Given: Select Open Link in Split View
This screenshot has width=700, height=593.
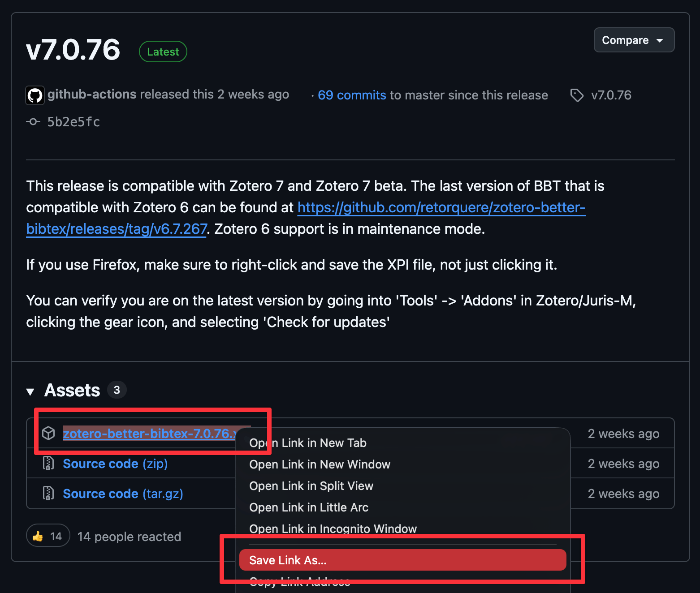Looking at the screenshot, I should [311, 486].
